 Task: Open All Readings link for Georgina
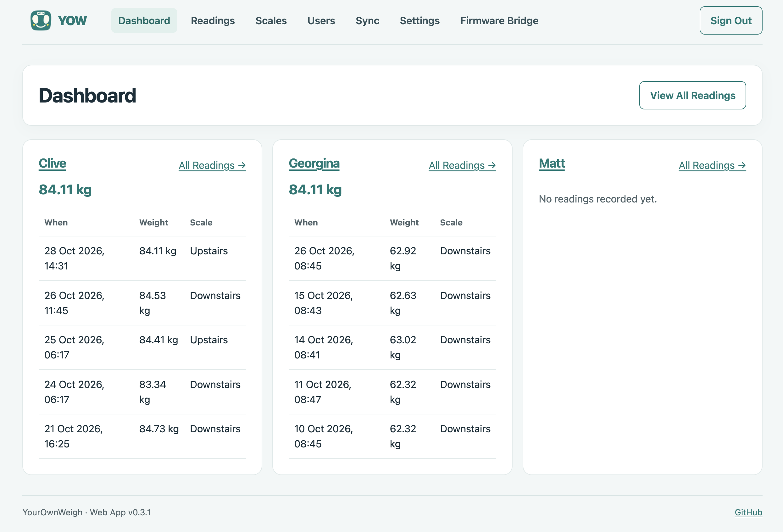[462, 165]
